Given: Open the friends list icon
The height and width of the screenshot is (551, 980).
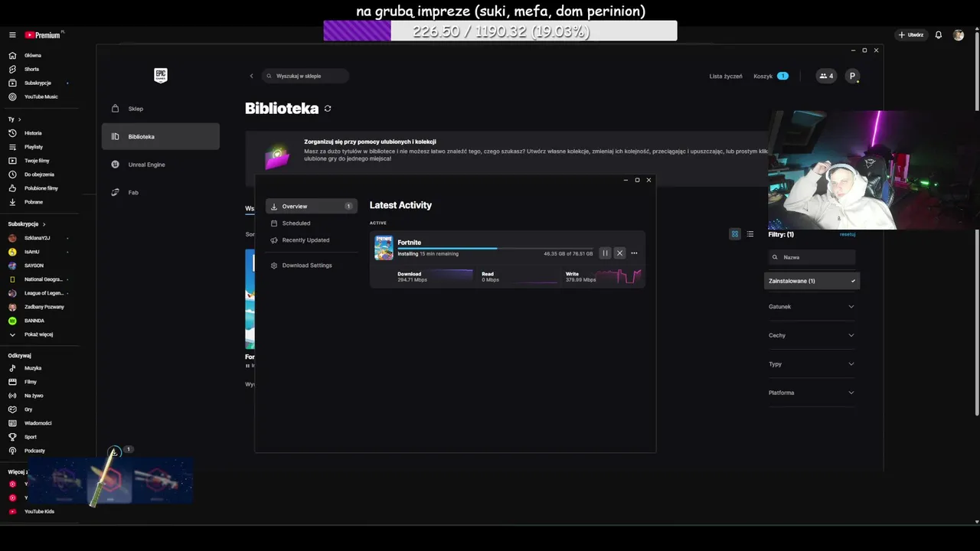Looking at the screenshot, I should (x=826, y=76).
